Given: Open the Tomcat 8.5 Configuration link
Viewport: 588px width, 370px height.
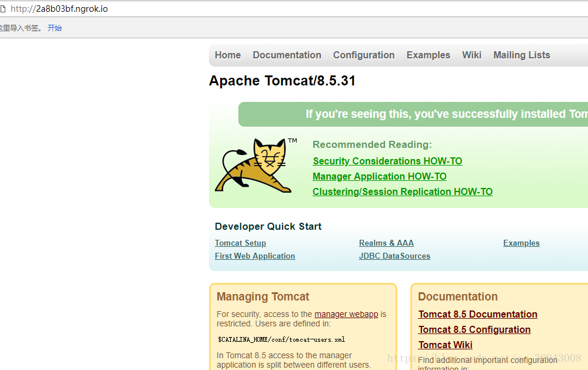Looking at the screenshot, I should 474,330.
